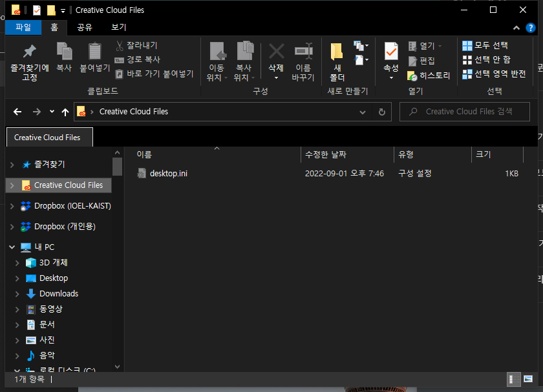Open the new item dropdown icon
The height and width of the screenshot is (392, 543).
pos(361,45)
